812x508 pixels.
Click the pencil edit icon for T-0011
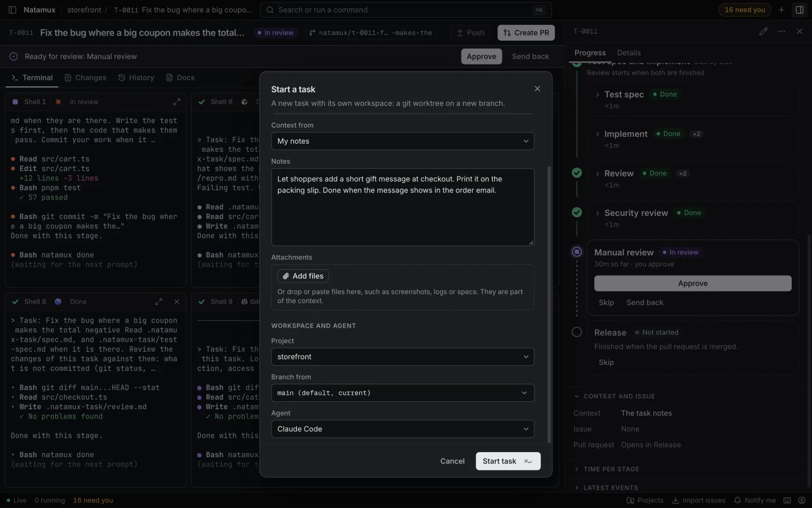(x=763, y=31)
